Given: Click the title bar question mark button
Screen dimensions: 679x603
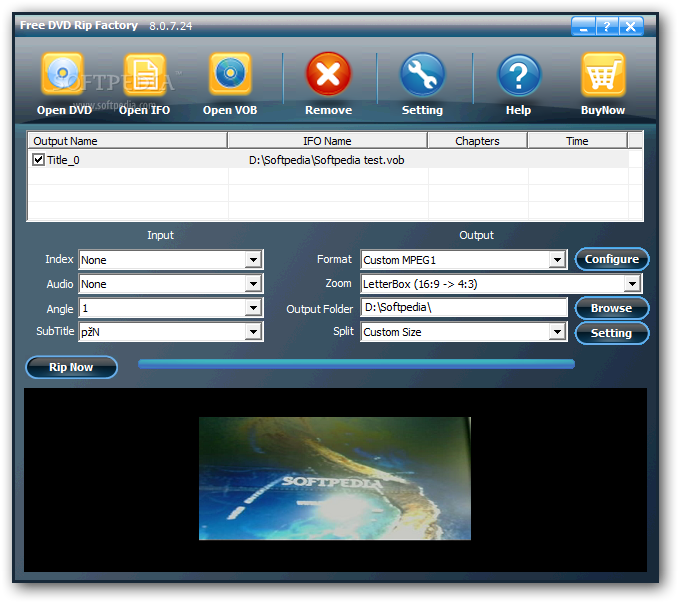Looking at the screenshot, I should 607,27.
